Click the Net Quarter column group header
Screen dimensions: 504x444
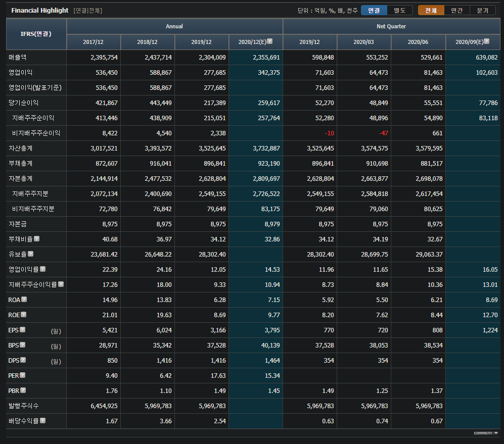tap(391, 26)
